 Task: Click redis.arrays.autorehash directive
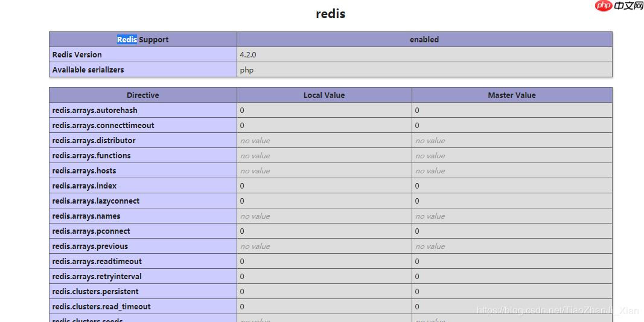point(95,110)
